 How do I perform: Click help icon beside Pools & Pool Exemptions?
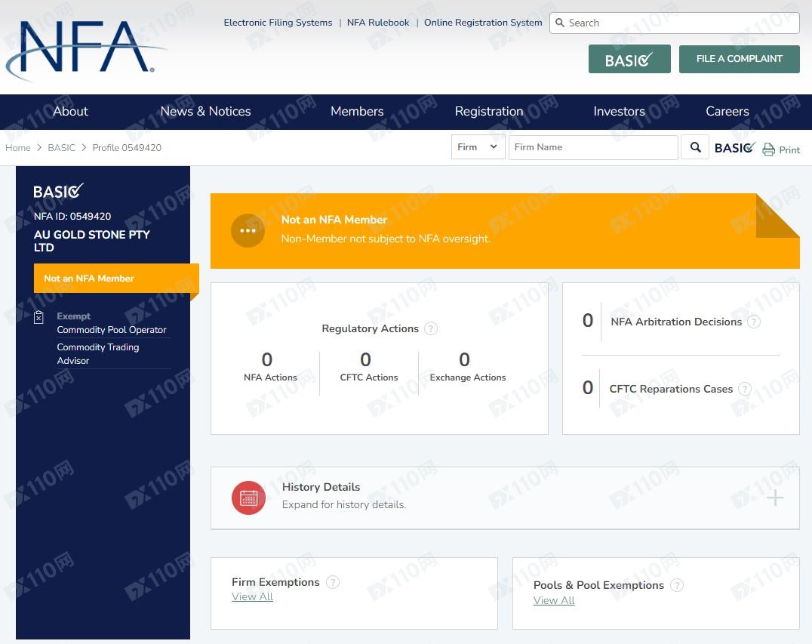click(677, 585)
